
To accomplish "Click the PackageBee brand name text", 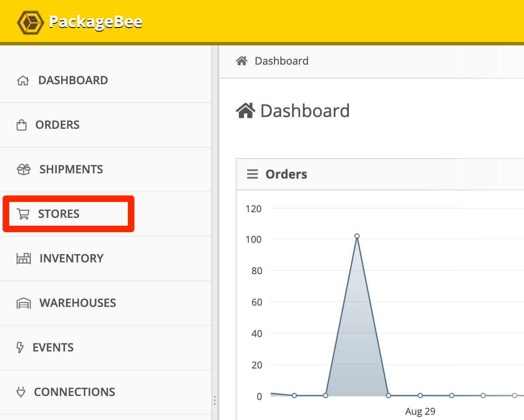I will 96,21.
